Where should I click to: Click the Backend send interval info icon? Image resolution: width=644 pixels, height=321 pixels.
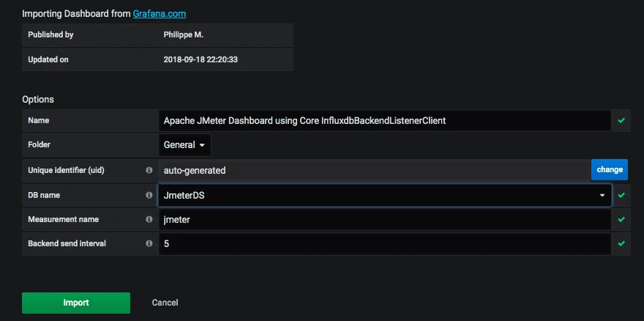(149, 243)
